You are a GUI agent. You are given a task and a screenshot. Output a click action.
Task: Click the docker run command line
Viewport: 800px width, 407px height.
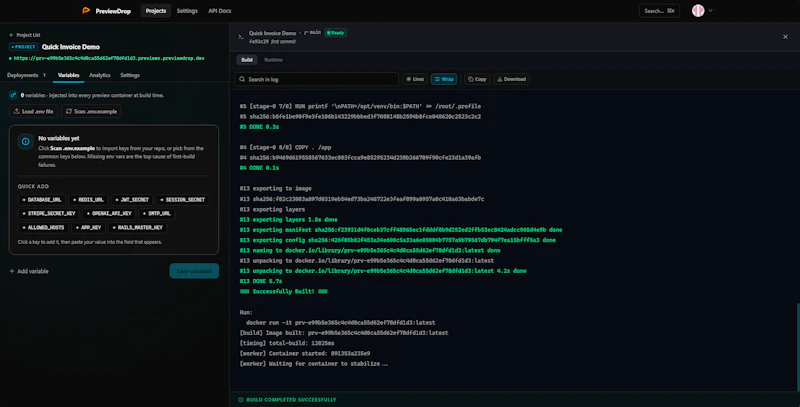pyautogui.click(x=340, y=323)
